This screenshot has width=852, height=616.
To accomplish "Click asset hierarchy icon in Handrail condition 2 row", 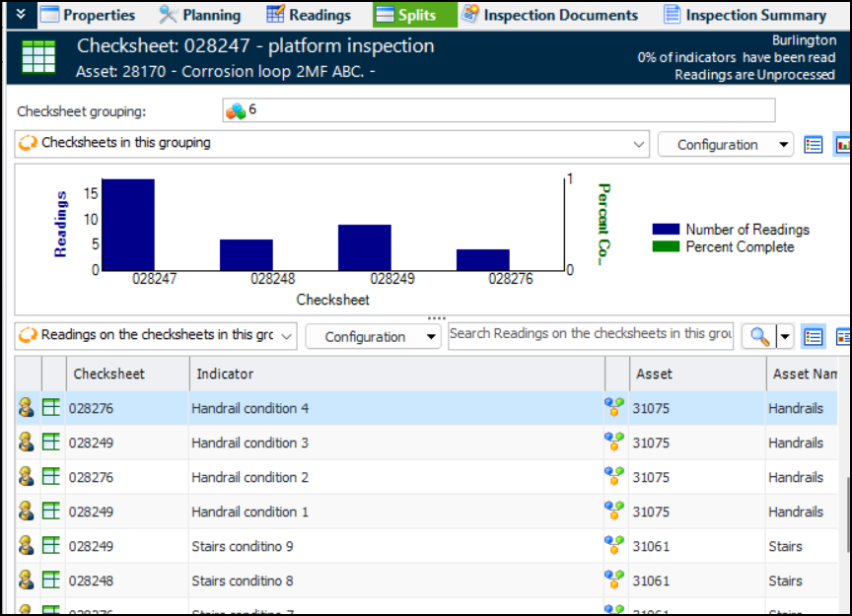I will click(614, 477).
